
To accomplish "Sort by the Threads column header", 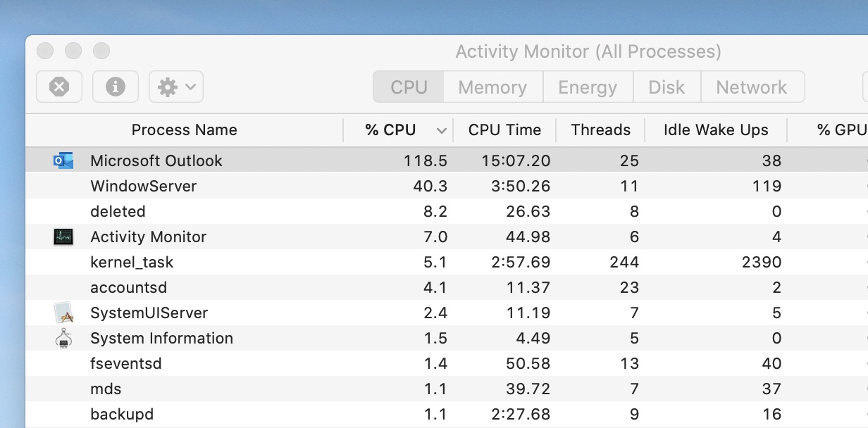I will pyautogui.click(x=600, y=130).
